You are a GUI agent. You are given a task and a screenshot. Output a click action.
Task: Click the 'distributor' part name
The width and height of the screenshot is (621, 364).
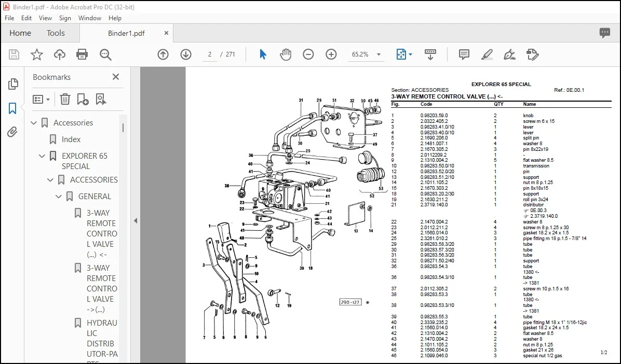click(533, 205)
